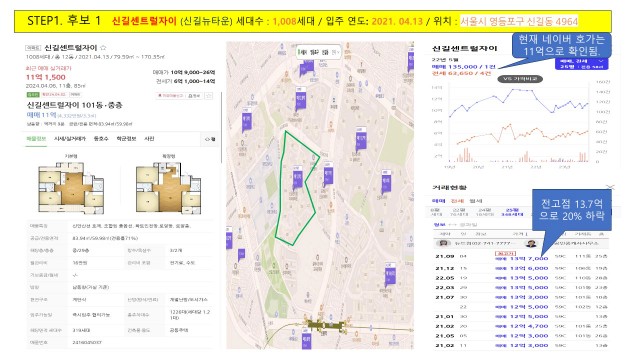Open the map filter bar at the top of the map
The height and width of the screenshot is (360, 640).
318,52
